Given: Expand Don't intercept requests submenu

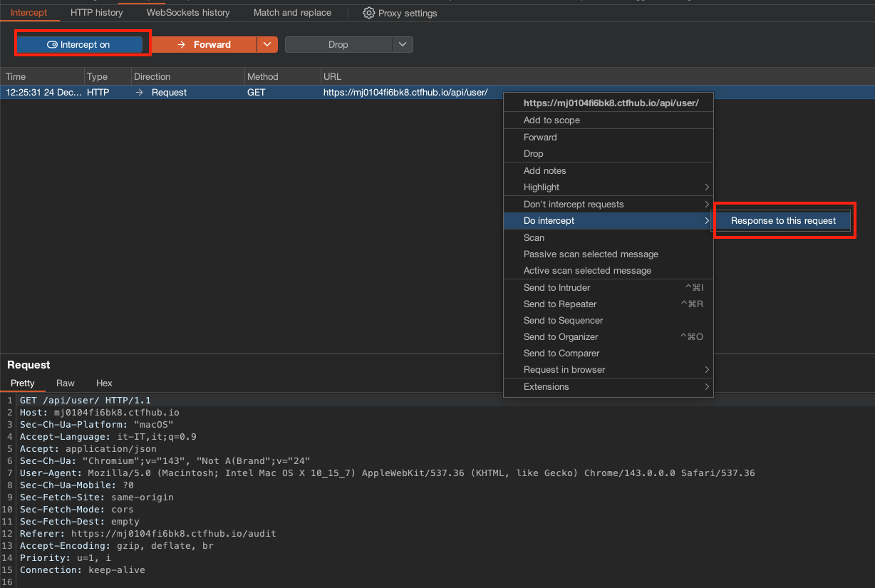Looking at the screenshot, I should (574, 205).
